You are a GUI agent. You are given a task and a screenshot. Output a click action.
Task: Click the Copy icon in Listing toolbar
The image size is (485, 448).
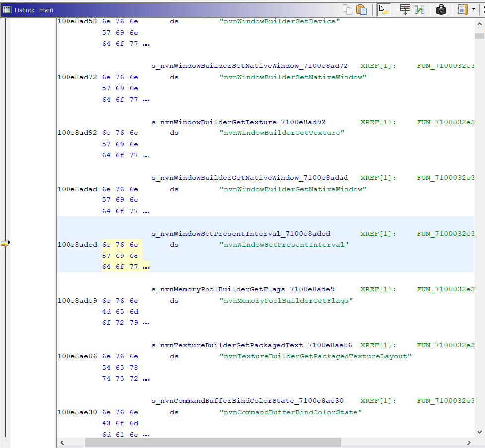click(x=347, y=10)
